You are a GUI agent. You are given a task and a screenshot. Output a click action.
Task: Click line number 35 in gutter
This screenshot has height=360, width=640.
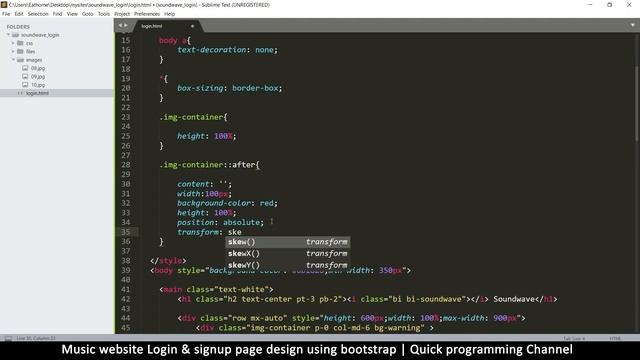(x=126, y=232)
